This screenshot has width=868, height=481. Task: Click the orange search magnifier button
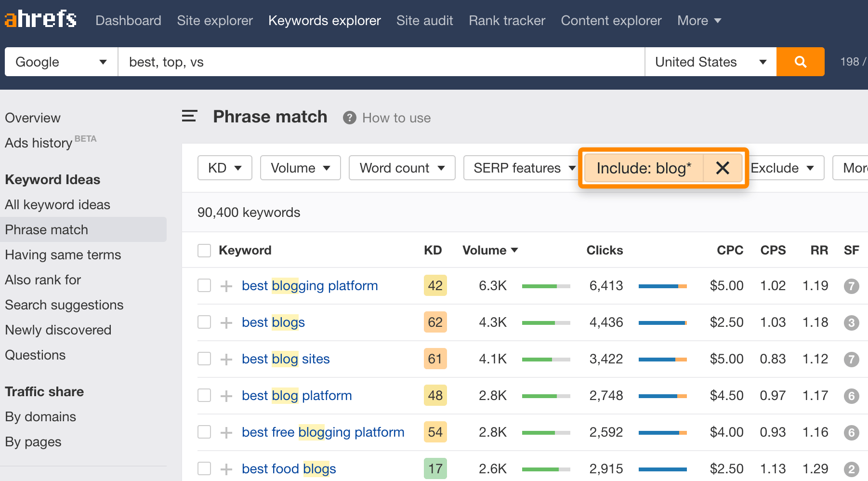pos(800,62)
